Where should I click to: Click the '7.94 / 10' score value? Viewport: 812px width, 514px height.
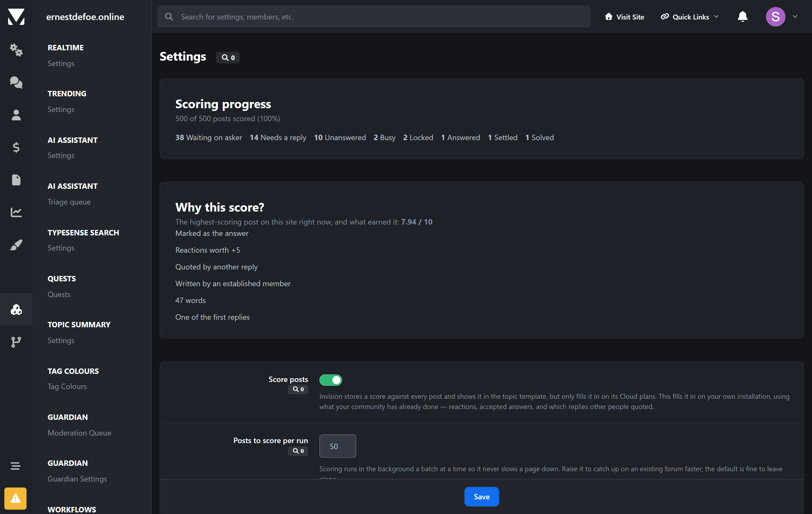(417, 222)
